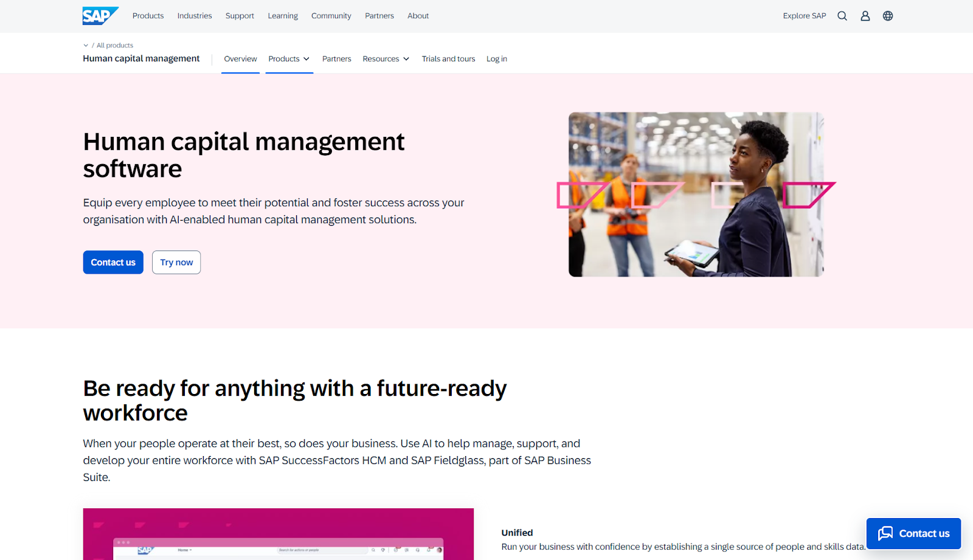This screenshot has height=560, width=973.
Task: Click Explore SAP link
Action: (x=805, y=16)
